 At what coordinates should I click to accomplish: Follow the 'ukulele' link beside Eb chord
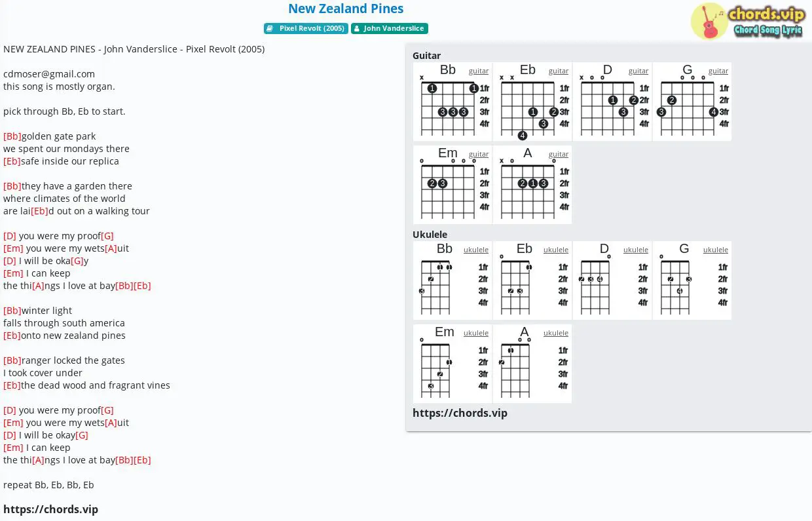coord(556,250)
